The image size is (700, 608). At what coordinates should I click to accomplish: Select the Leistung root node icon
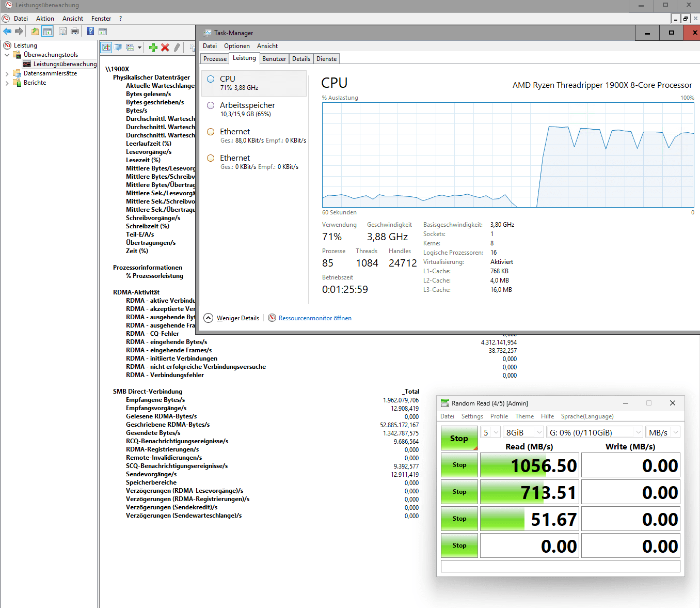(8, 45)
